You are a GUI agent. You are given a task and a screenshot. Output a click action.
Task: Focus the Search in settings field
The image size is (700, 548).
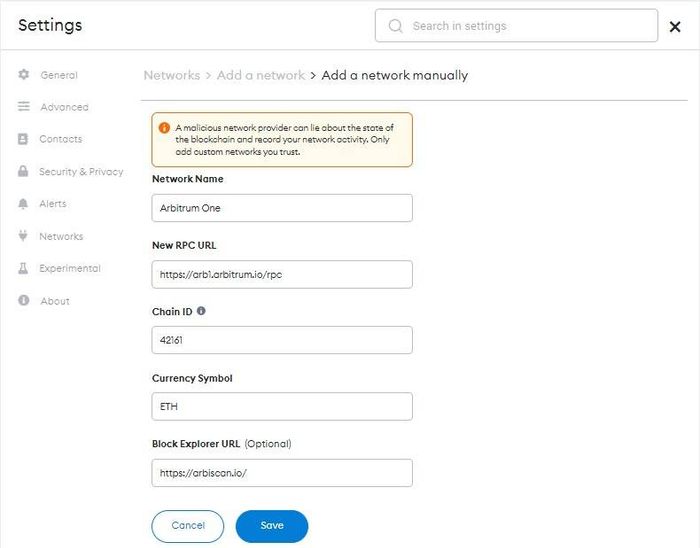click(x=517, y=25)
